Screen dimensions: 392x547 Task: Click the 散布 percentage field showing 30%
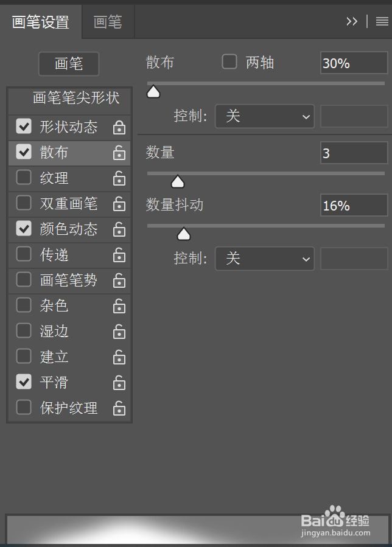(x=354, y=63)
